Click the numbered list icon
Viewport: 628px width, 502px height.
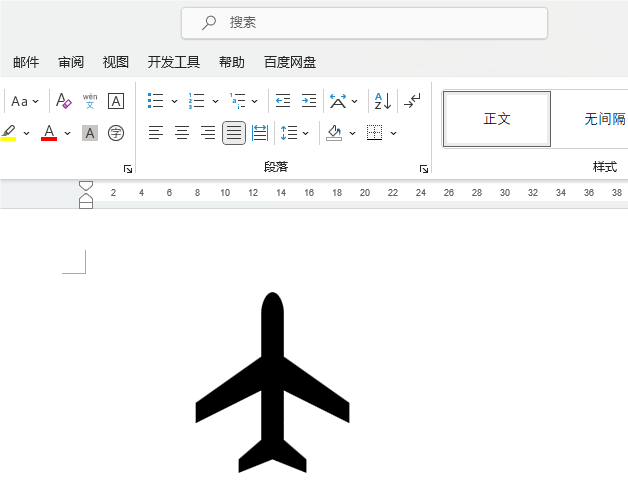point(196,101)
